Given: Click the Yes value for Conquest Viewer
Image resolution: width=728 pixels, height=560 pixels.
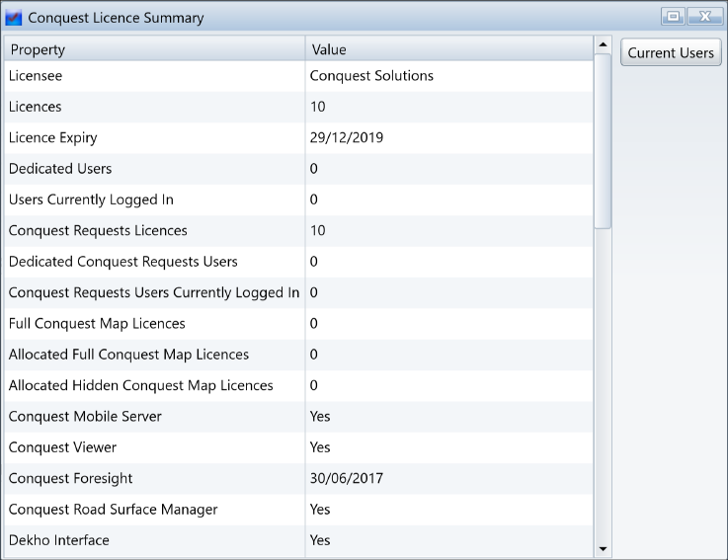Looking at the screenshot, I should 320,447.
